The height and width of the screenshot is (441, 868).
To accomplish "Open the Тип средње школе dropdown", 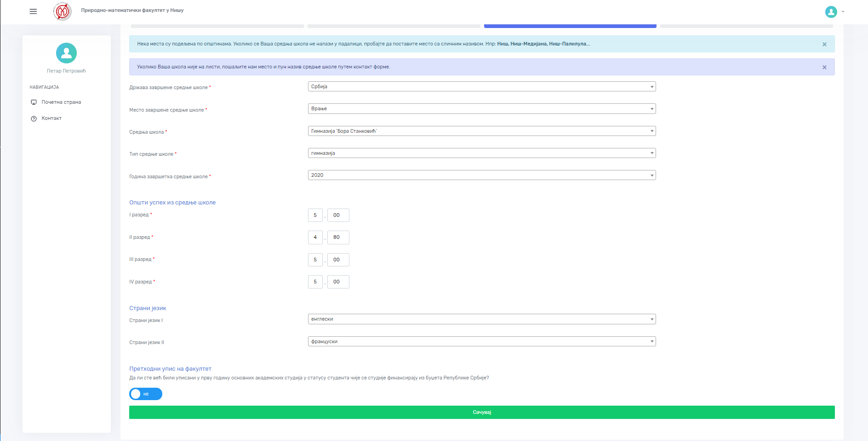I will click(481, 153).
